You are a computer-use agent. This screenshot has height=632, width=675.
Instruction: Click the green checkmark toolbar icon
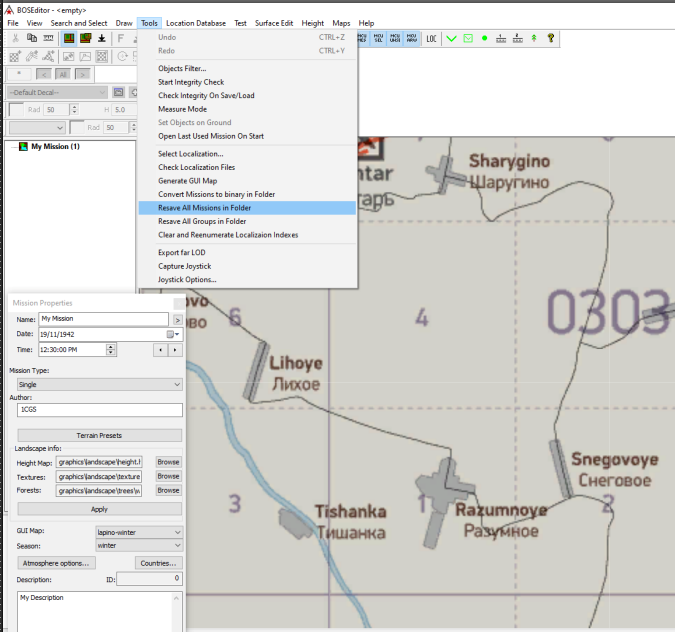[x=452, y=39]
